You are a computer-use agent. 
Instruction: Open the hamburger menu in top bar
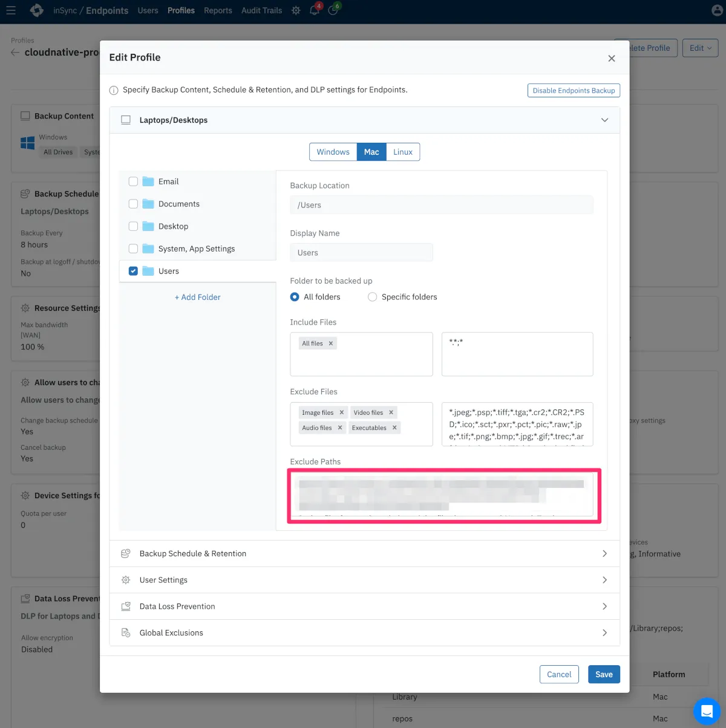[x=11, y=10]
